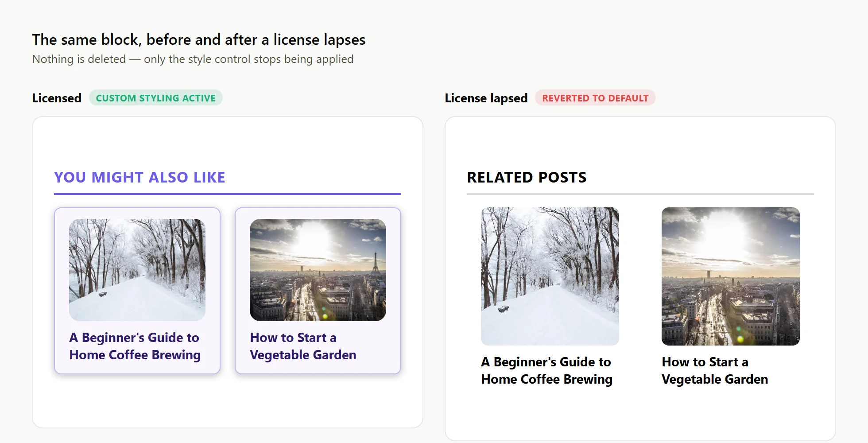The width and height of the screenshot is (868, 443).
Task: Open the snowy road thumbnail in the Licensed panel
Action: (x=137, y=270)
